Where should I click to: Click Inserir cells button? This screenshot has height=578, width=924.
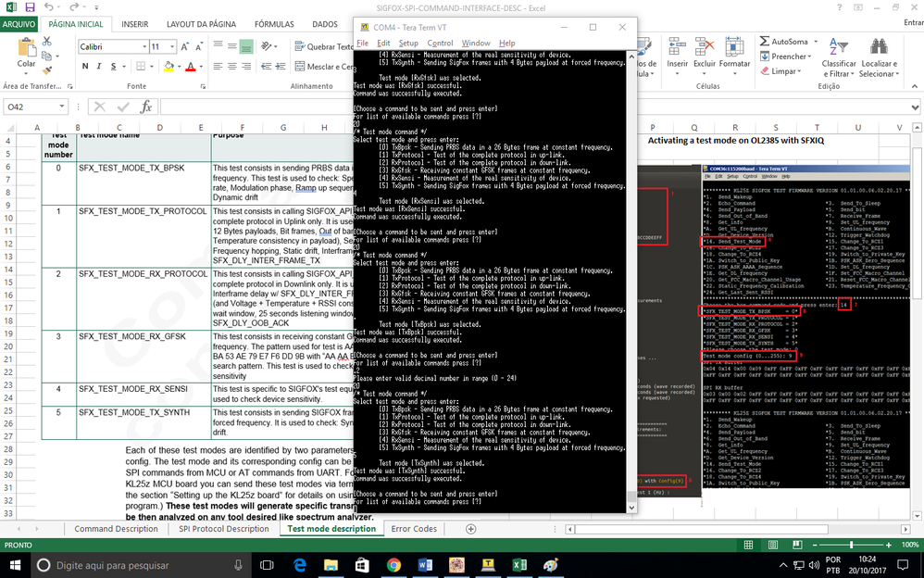point(677,57)
